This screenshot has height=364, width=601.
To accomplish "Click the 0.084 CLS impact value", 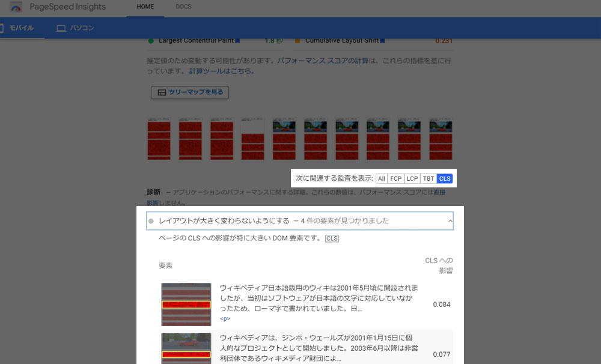I will pos(442,305).
